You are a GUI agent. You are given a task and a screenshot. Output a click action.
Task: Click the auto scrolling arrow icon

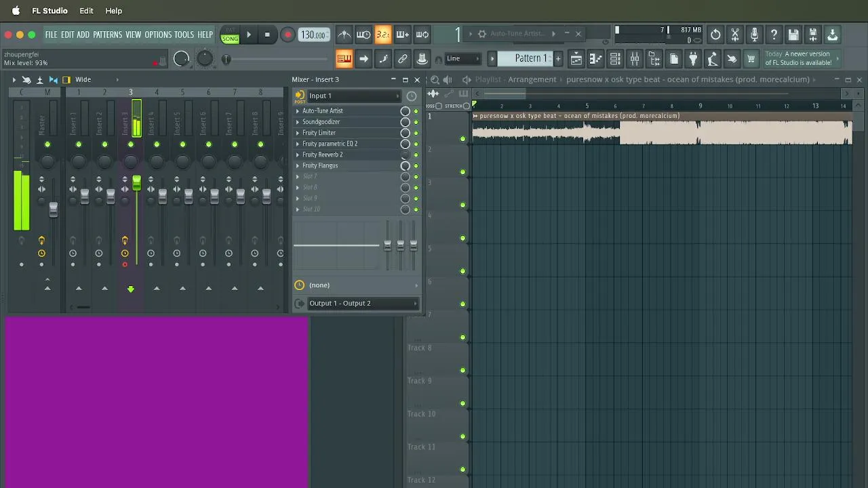(x=363, y=59)
